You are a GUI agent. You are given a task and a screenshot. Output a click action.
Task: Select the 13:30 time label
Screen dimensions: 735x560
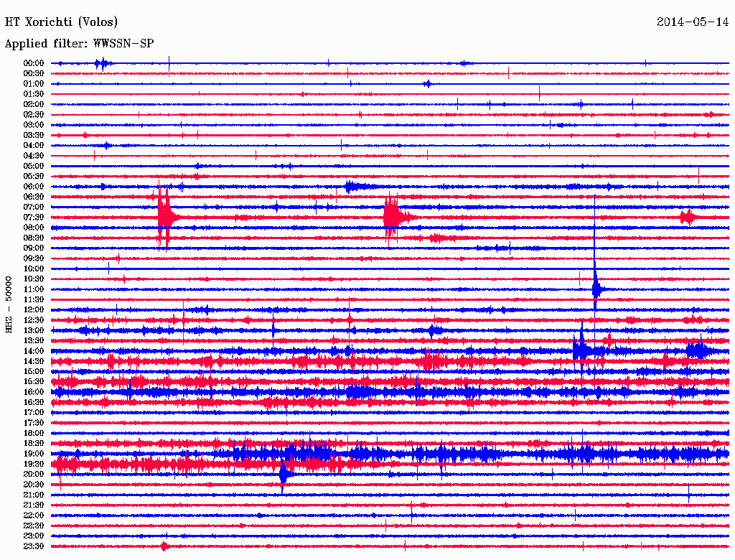(x=33, y=341)
